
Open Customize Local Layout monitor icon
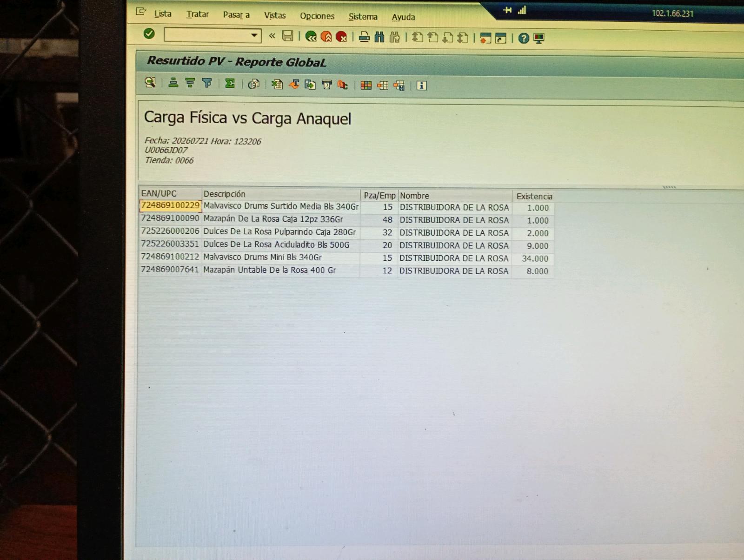pos(539,38)
